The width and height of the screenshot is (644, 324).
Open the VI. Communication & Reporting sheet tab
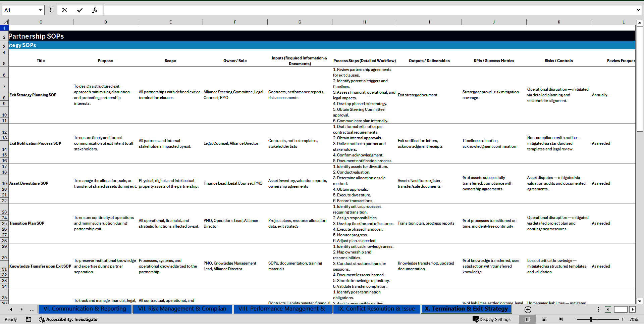85,309
